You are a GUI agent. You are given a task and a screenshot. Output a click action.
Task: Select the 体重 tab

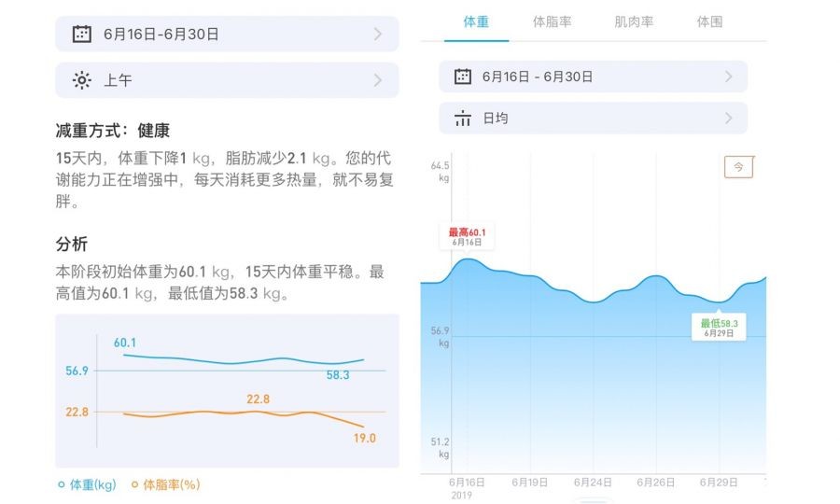[x=476, y=21]
